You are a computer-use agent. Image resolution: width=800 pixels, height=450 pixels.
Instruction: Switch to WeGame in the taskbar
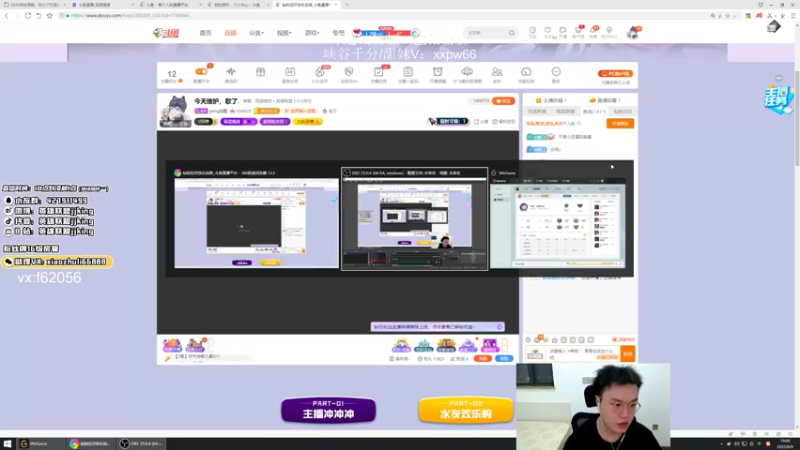click(40, 444)
